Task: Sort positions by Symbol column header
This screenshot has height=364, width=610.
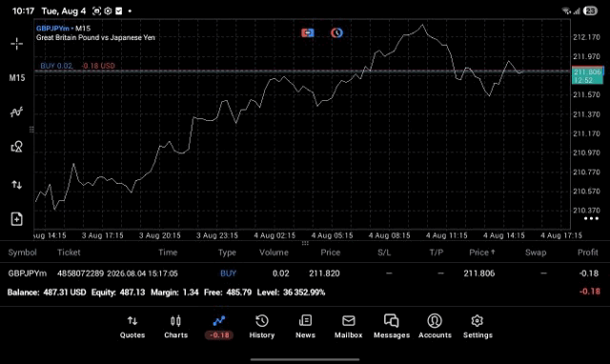Action: click(x=23, y=253)
